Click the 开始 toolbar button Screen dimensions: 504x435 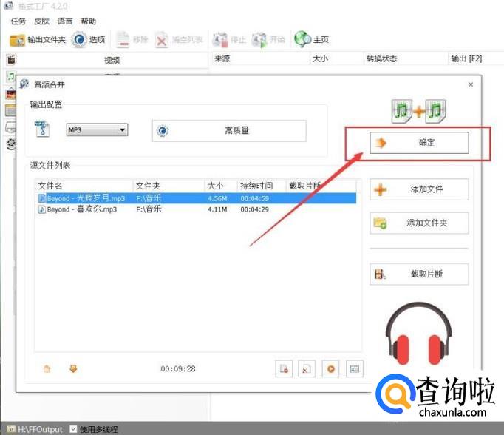pos(268,40)
